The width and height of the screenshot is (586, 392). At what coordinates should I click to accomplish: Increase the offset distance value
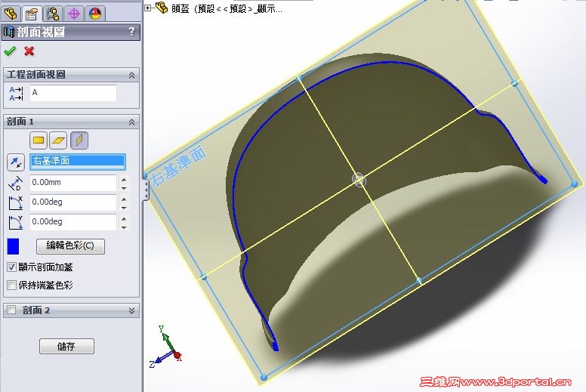[124, 179]
